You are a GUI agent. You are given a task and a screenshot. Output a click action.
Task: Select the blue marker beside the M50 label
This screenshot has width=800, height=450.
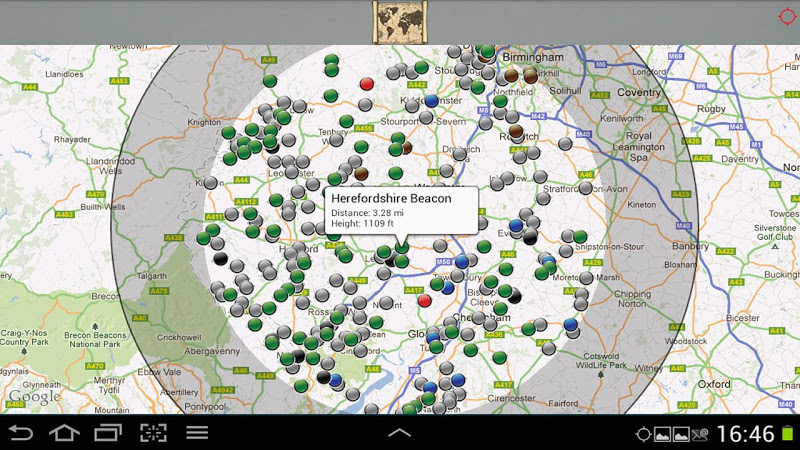pyautogui.click(x=462, y=262)
